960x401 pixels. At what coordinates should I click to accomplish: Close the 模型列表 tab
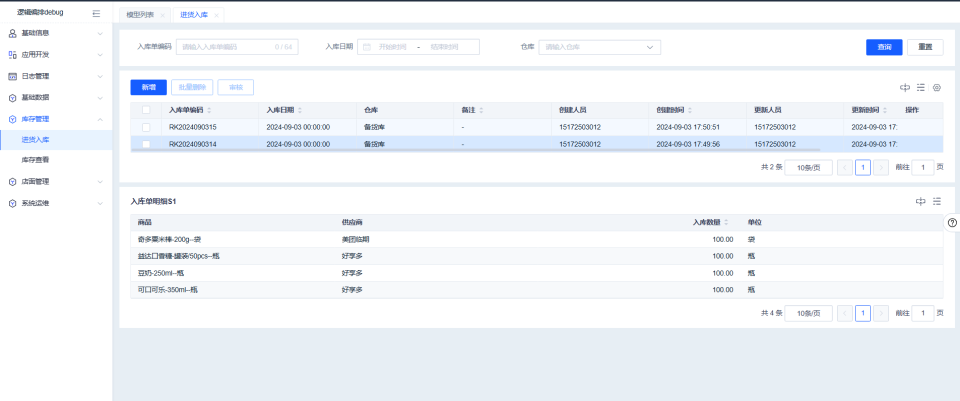point(162,14)
